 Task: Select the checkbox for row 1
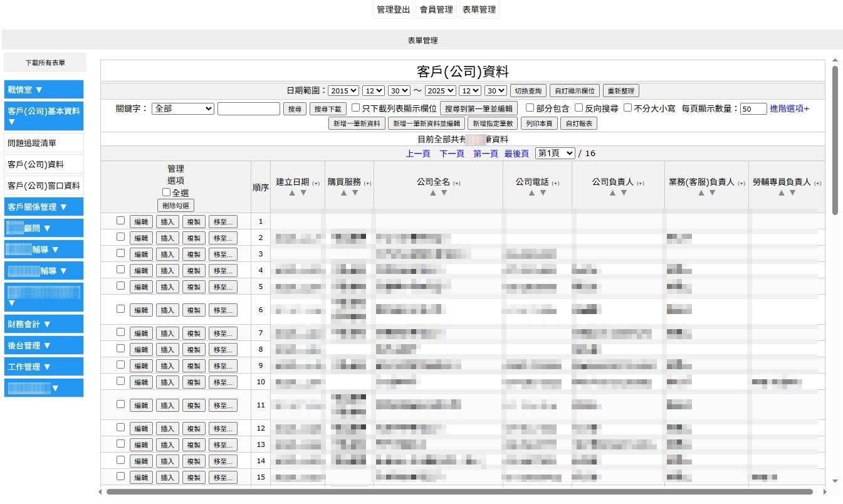(120, 221)
